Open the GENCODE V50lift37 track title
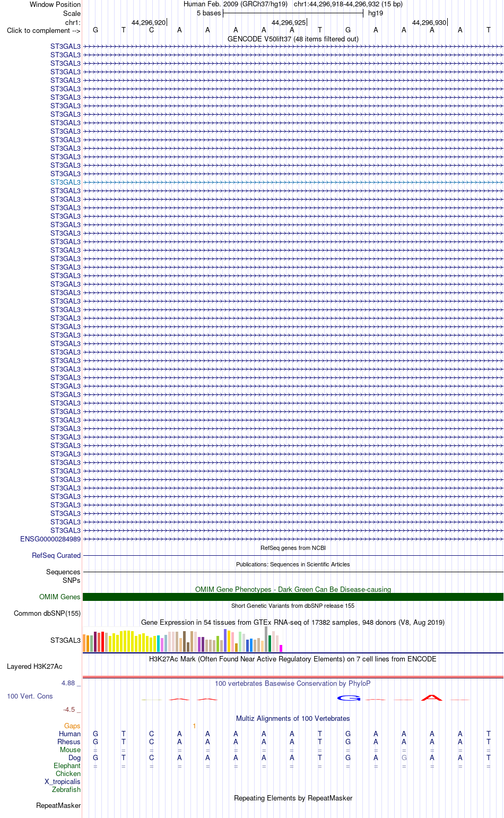 point(293,39)
